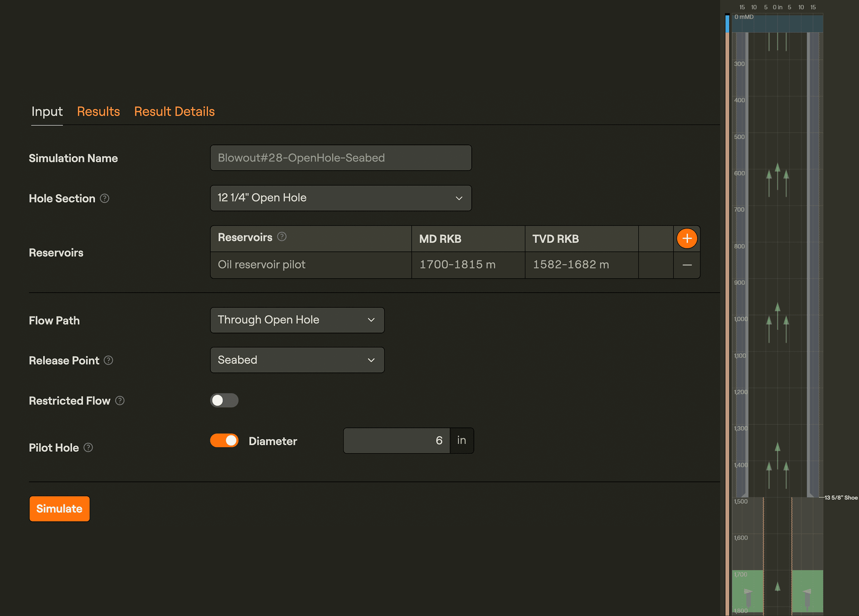859x616 pixels.
Task: Remove Oil reservoir pilot row with minus
Action: (687, 265)
